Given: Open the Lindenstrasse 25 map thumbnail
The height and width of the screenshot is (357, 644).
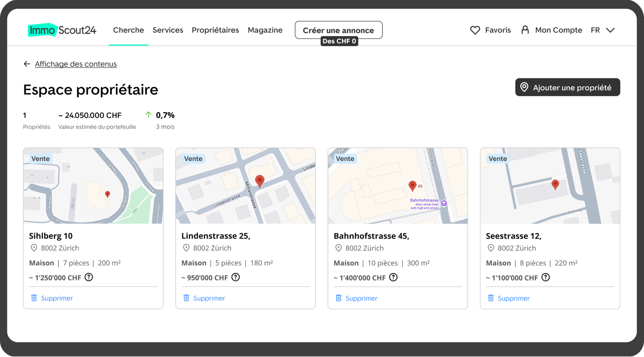Looking at the screenshot, I should pos(246,186).
